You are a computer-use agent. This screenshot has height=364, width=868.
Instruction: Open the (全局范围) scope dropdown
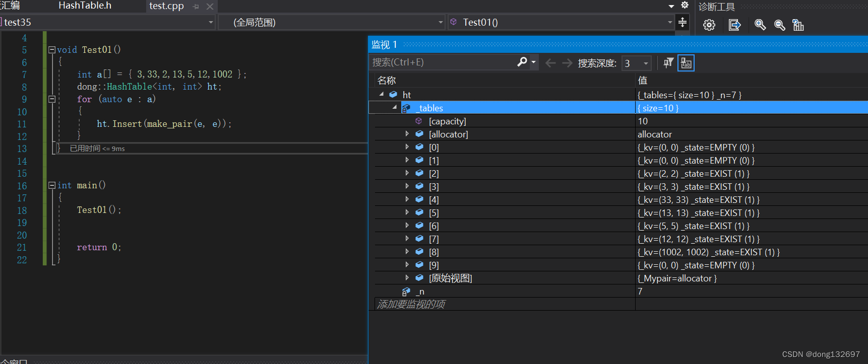pos(441,22)
